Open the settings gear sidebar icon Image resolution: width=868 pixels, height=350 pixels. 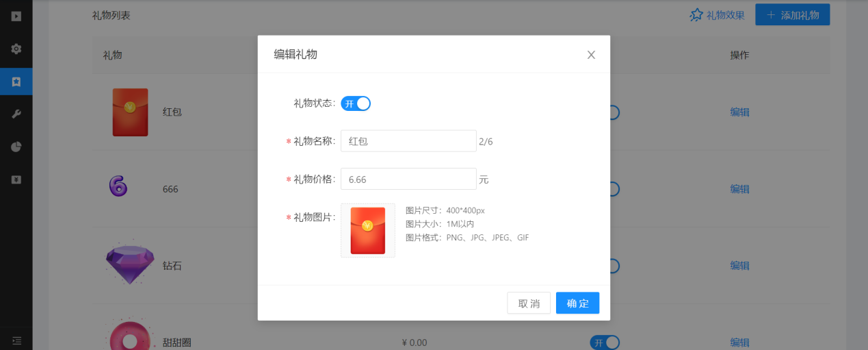(x=16, y=49)
